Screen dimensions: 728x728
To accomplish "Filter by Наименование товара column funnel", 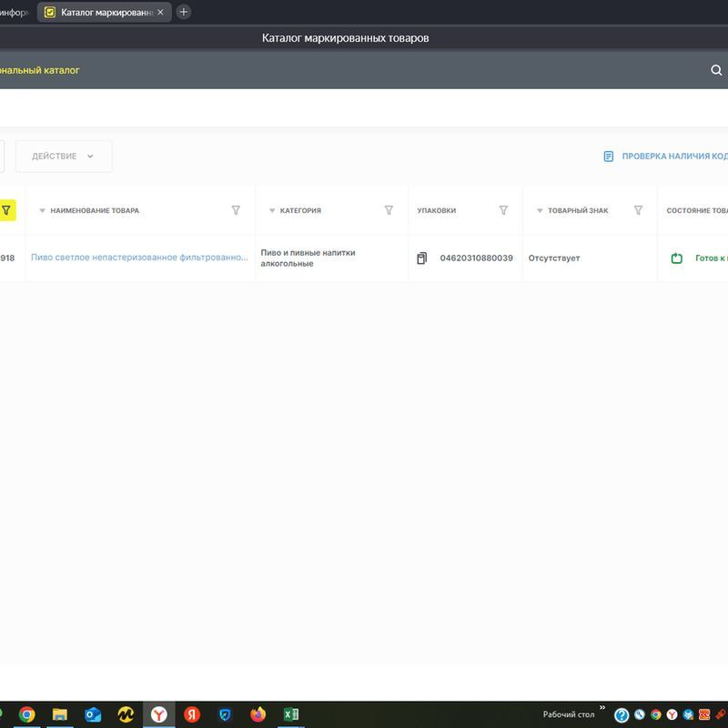I will point(236,210).
